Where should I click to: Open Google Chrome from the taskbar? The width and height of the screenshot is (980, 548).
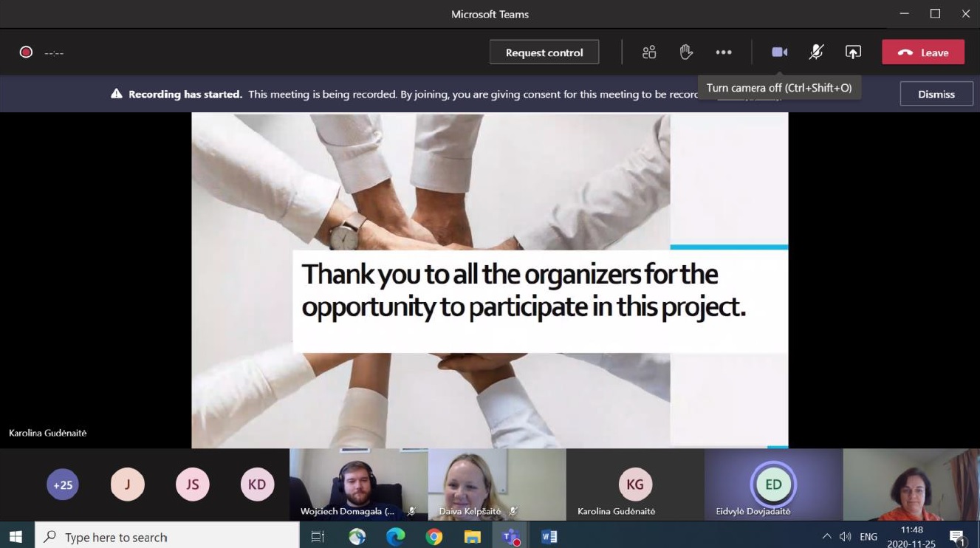(x=434, y=537)
